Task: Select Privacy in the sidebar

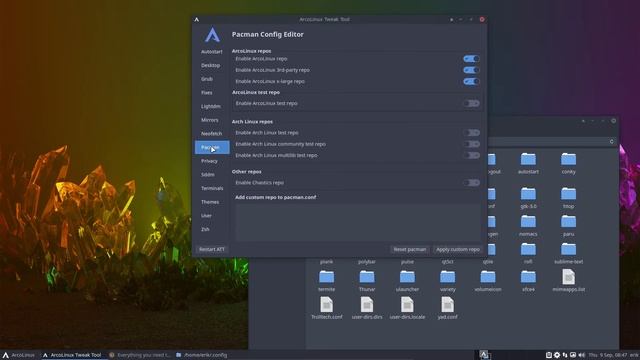Action: (x=212, y=161)
